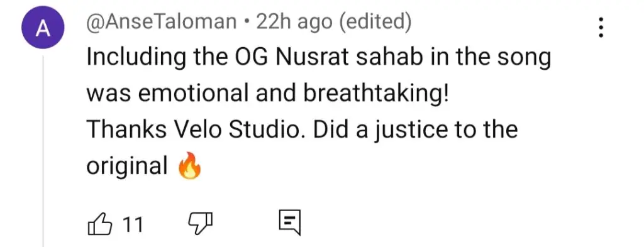Collapse thread via the vertical reply line

coord(43,151)
